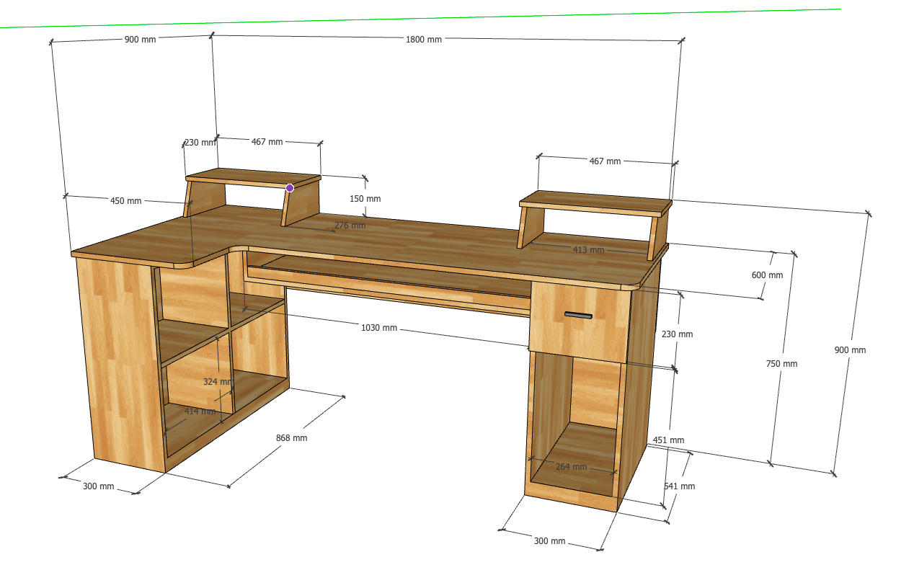Select the 1030 mm dimension text

[x=379, y=328]
